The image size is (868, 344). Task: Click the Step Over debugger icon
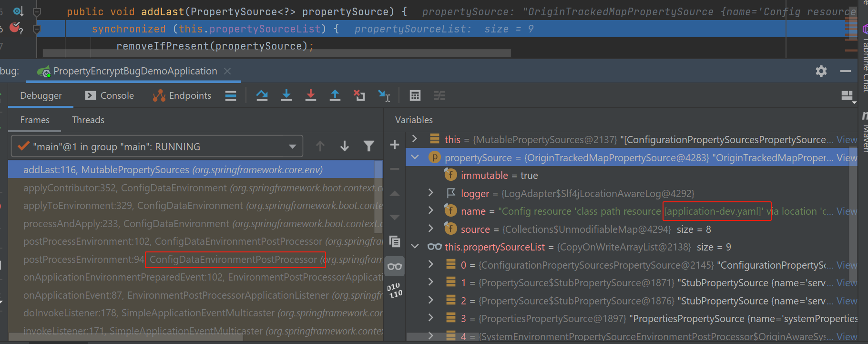(262, 95)
